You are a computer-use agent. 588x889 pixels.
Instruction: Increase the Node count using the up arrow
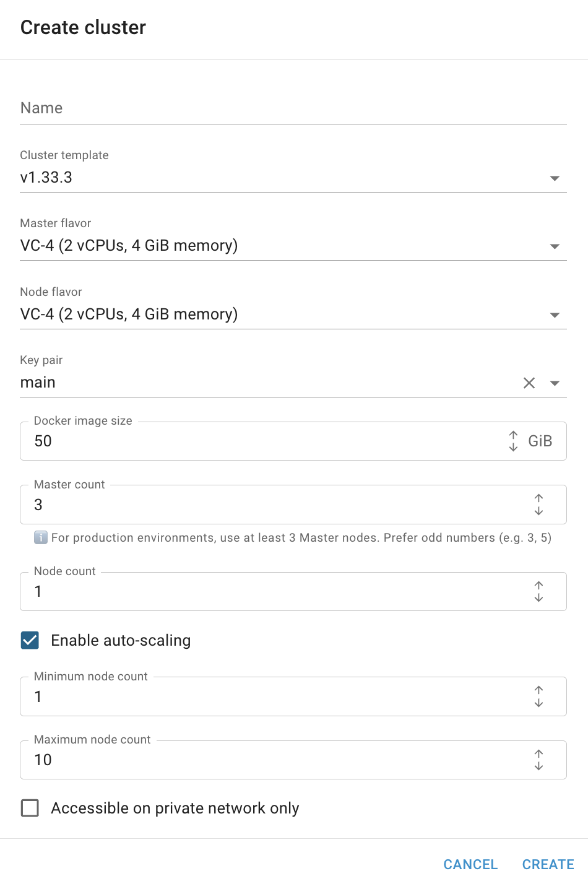(538, 584)
